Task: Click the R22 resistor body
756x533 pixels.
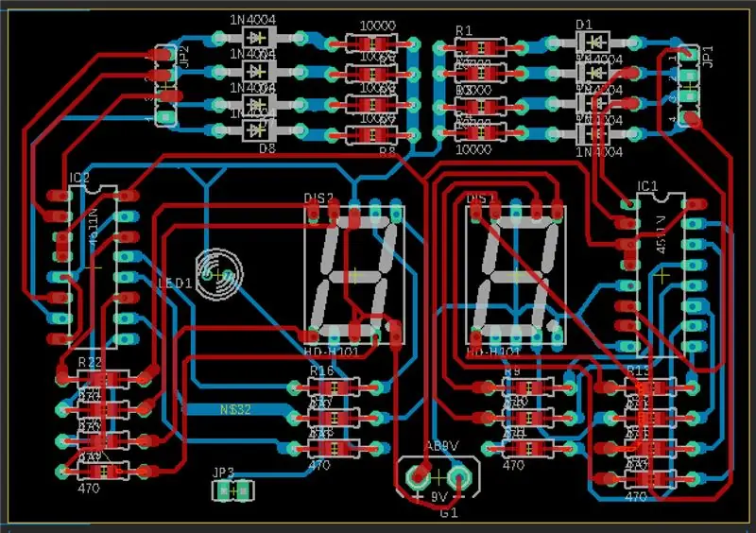Action: click(103, 378)
